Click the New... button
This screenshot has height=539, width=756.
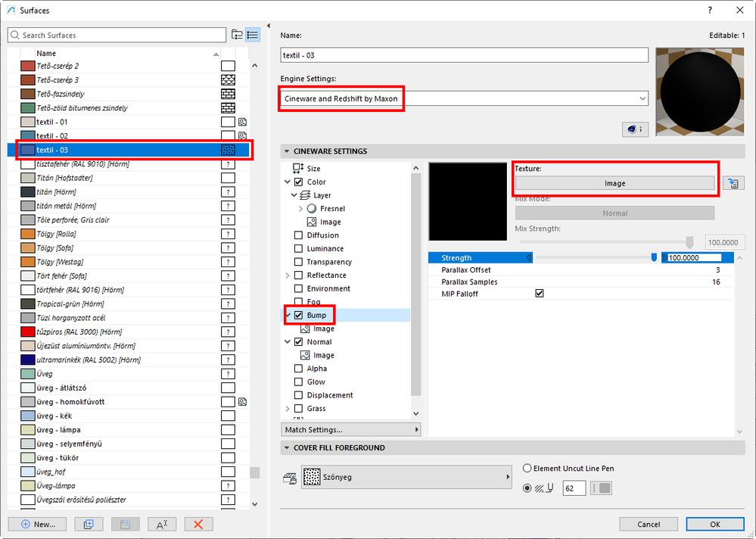click(37, 524)
